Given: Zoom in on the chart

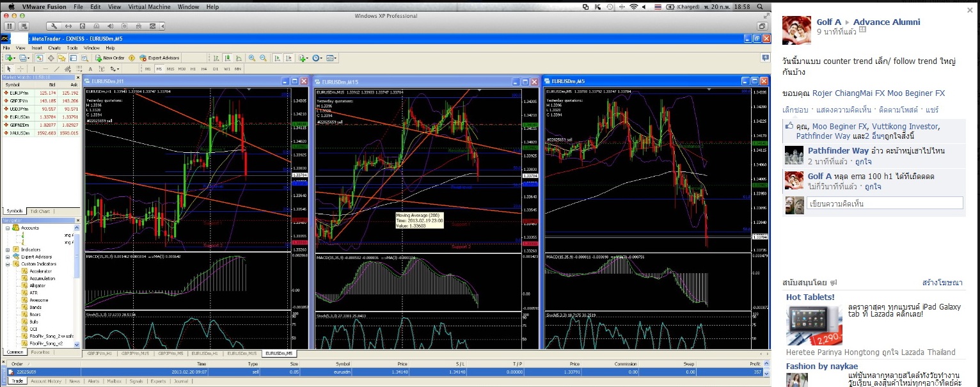Looking at the screenshot, I should tap(252, 58).
